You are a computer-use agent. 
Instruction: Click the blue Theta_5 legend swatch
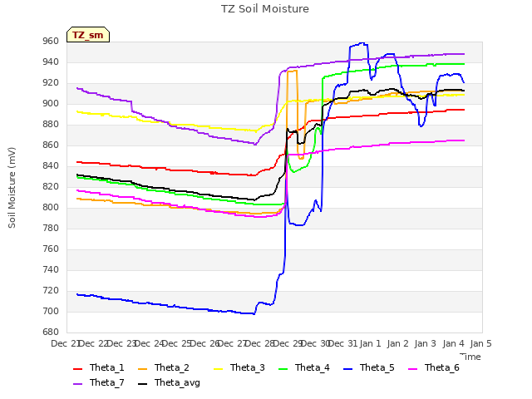[347, 369]
